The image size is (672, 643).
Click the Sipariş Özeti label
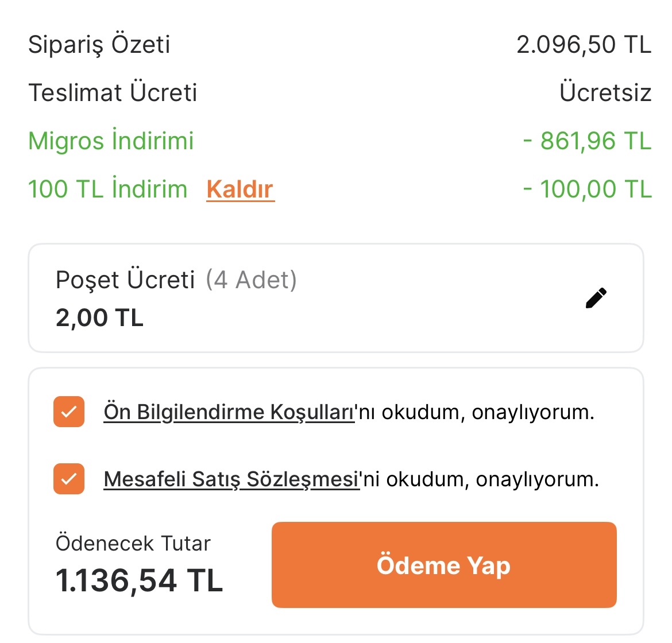coord(99,44)
